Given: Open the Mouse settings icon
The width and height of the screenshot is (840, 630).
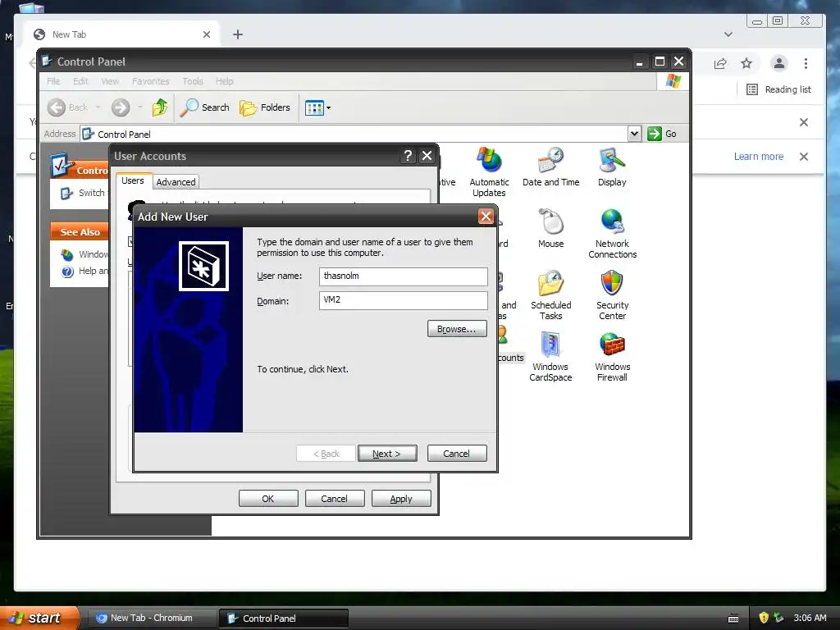Looking at the screenshot, I should pyautogui.click(x=550, y=229).
